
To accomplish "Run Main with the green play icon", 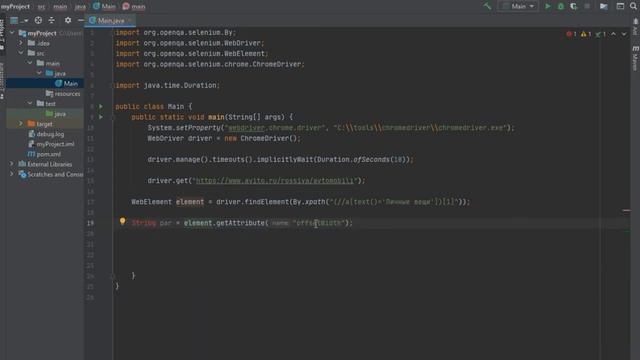I will tap(548, 6).
